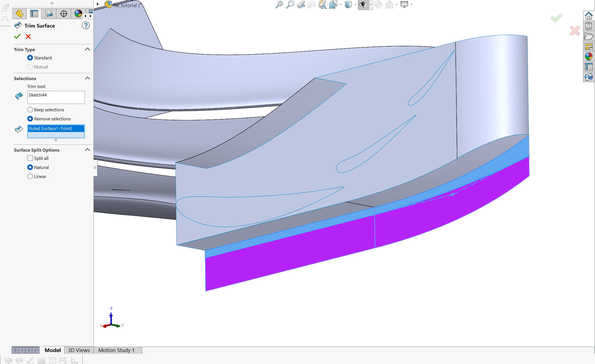
Task: Switch to the Motion Study 1 tab
Action: pos(116,350)
